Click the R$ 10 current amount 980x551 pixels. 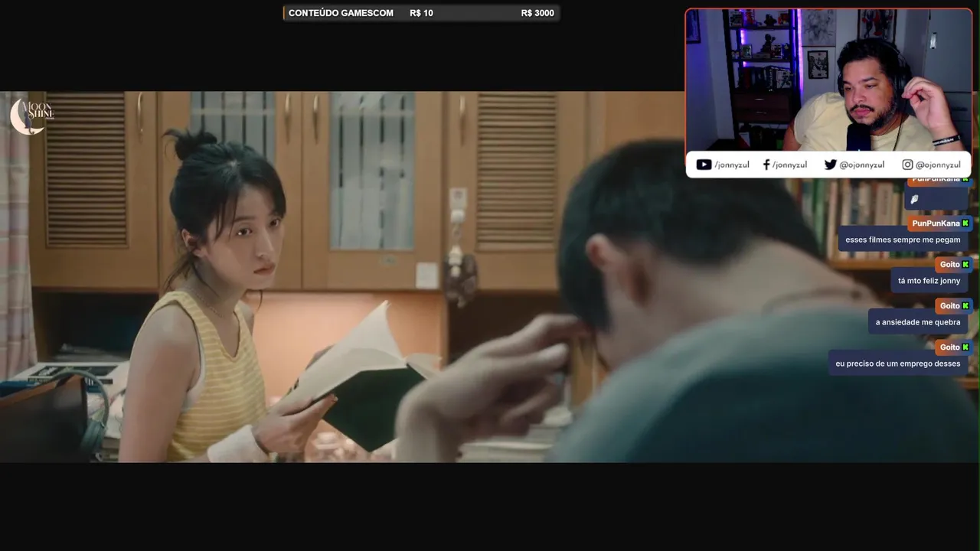pos(421,13)
